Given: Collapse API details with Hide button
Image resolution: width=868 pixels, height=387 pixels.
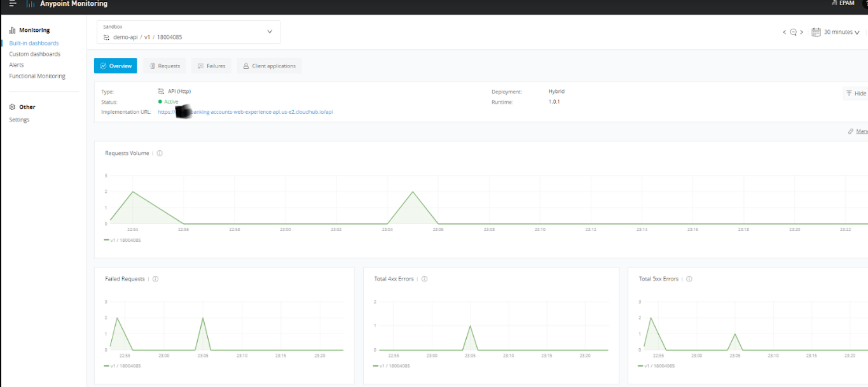Looking at the screenshot, I should 856,94.
